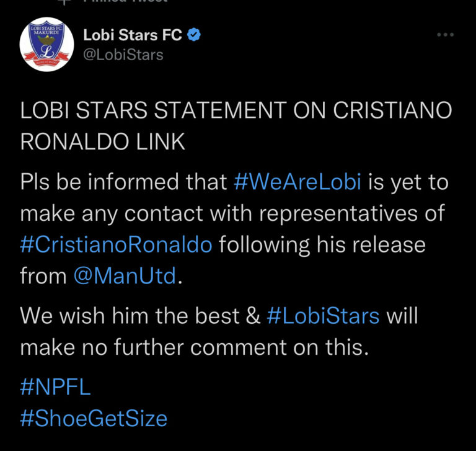Click the blue verified badge icon
The width and height of the screenshot is (476, 451).
tap(195, 35)
